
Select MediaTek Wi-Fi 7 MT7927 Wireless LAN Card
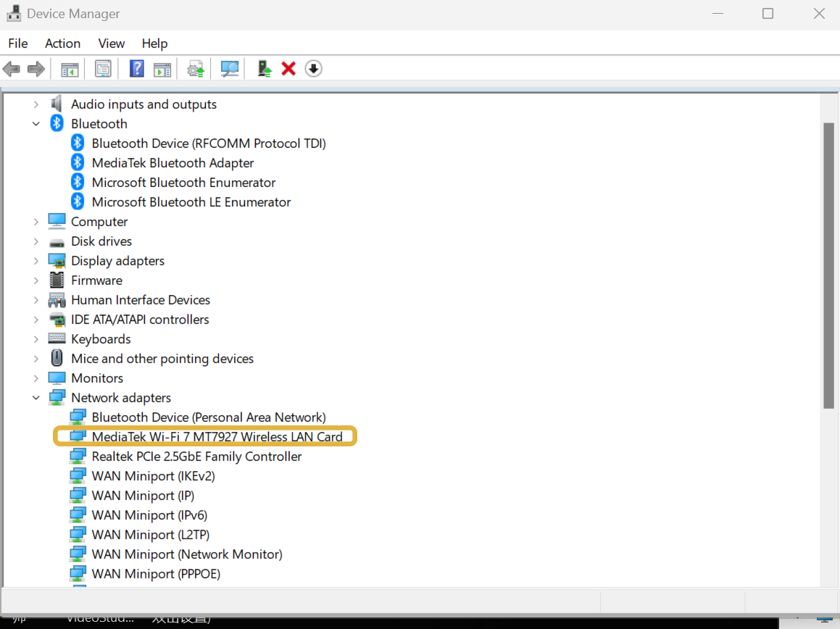coord(217,437)
